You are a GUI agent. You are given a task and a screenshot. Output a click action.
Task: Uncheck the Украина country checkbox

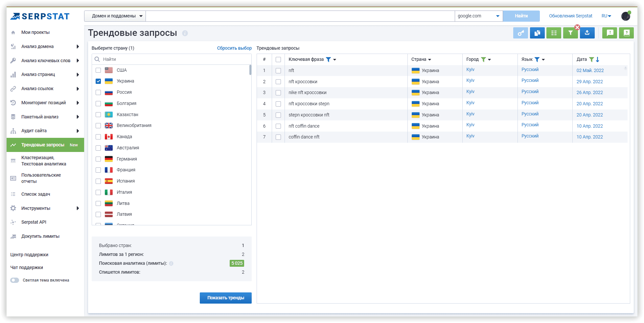point(98,81)
